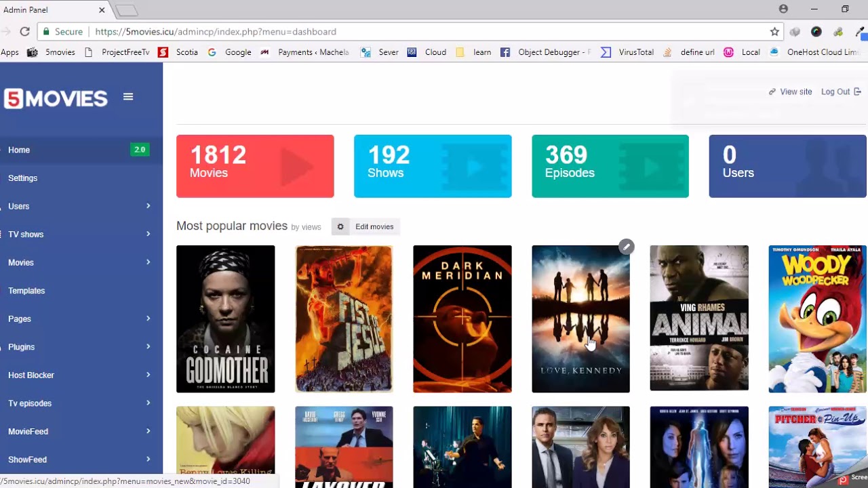Go to Home in the sidebar
Image resolution: width=868 pixels, height=488 pixels.
pos(81,150)
